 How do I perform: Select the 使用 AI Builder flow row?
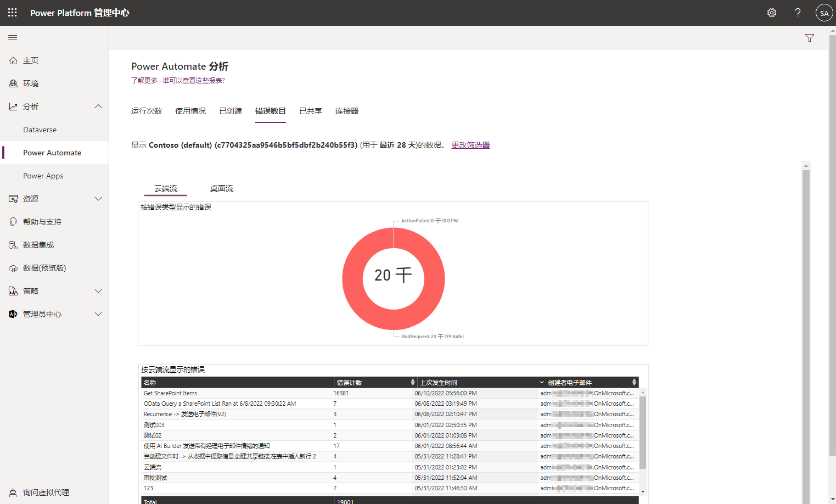[x=390, y=446]
